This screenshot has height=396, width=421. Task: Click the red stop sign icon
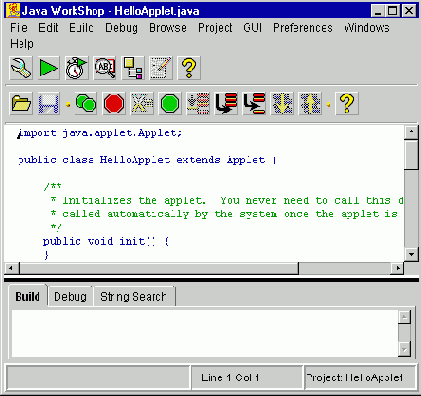(114, 104)
